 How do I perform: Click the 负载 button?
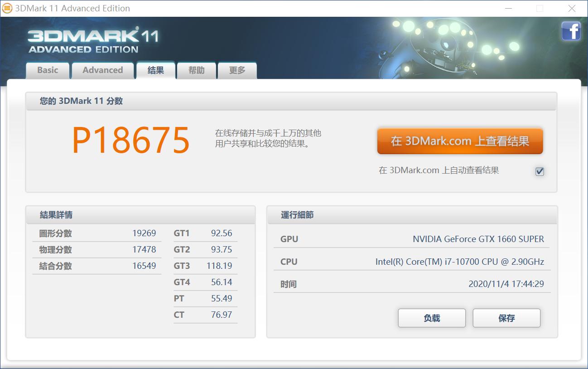[x=431, y=318]
